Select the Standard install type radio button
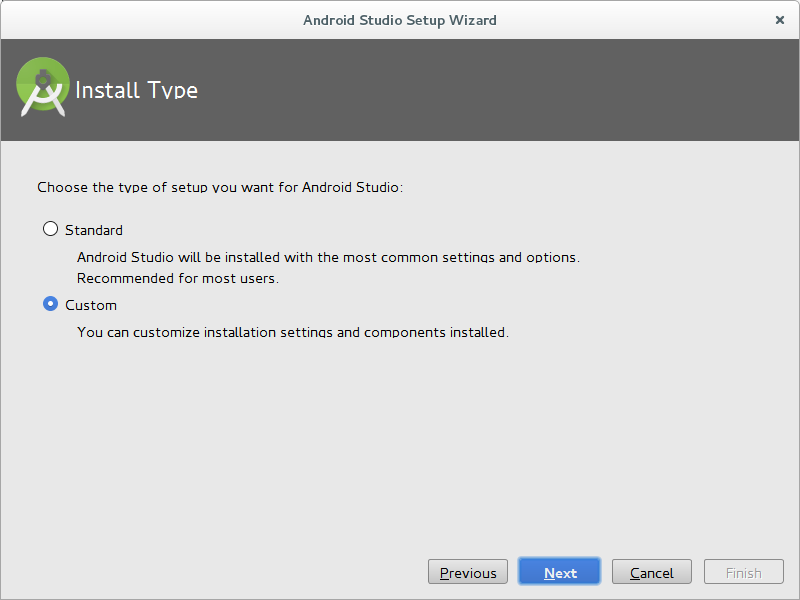The image size is (800, 600). [x=51, y=229]
